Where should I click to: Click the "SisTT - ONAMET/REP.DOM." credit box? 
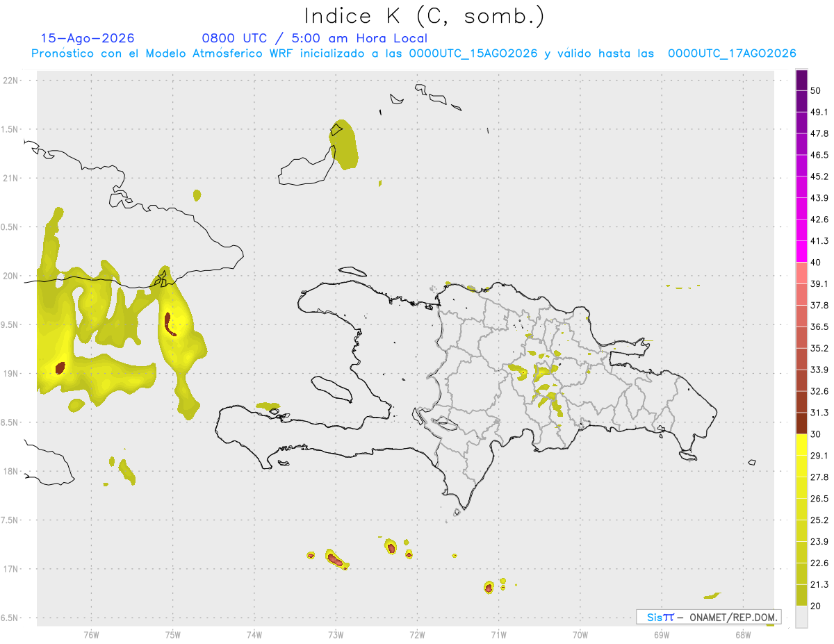[708, 617]
